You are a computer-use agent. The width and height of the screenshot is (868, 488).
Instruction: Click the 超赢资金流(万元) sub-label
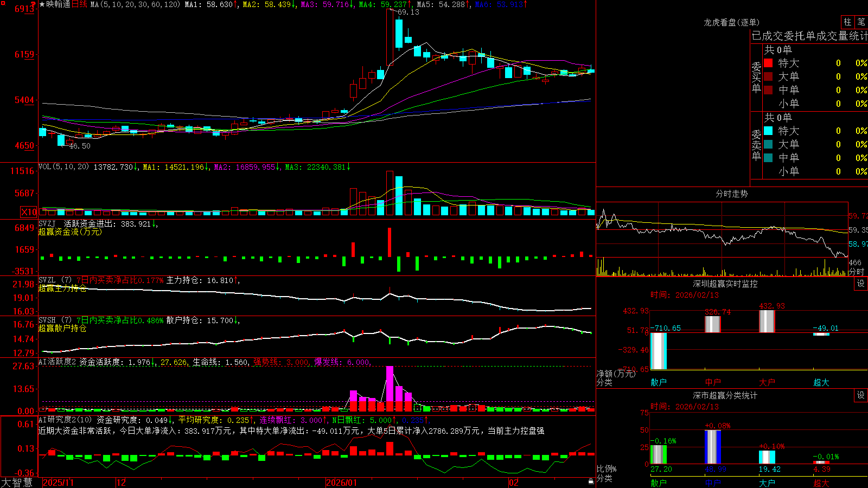click(x=70, y=232)
